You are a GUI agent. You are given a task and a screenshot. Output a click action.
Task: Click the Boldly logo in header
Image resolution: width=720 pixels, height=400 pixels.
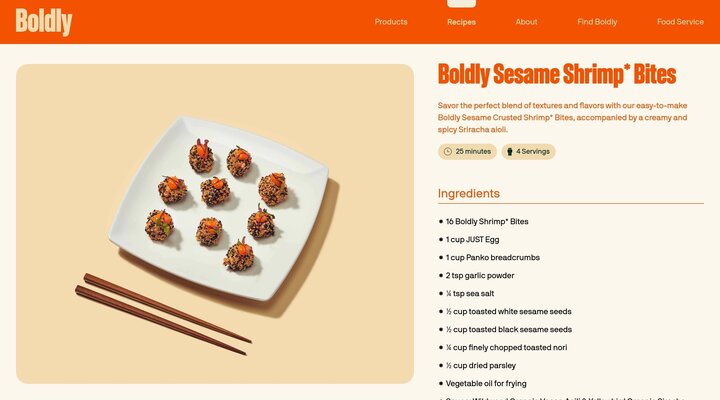tap(44, 22)
